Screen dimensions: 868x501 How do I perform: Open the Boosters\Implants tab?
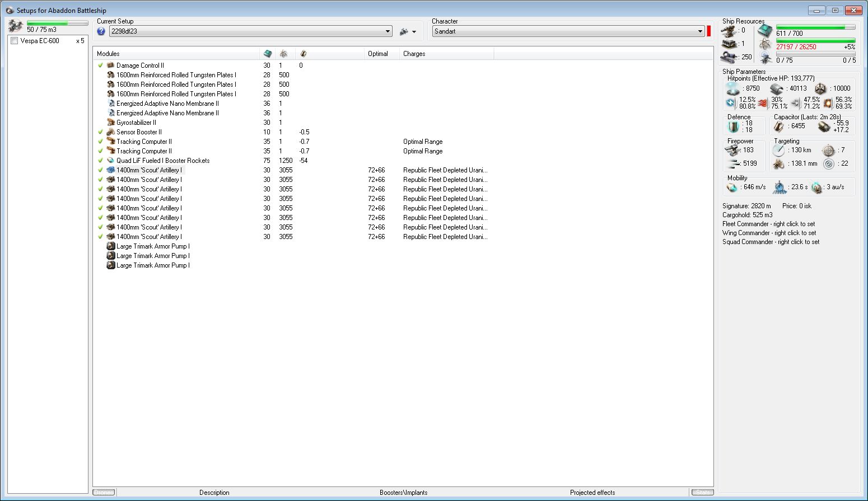pyautogui.click(x=404, y=493)
